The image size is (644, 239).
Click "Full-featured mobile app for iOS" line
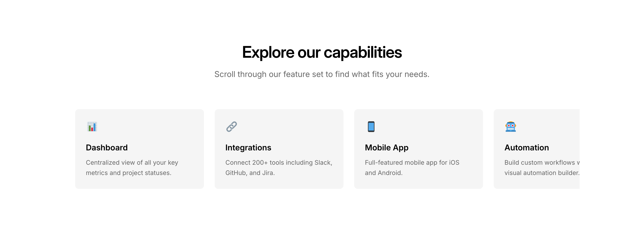point(412,163)
